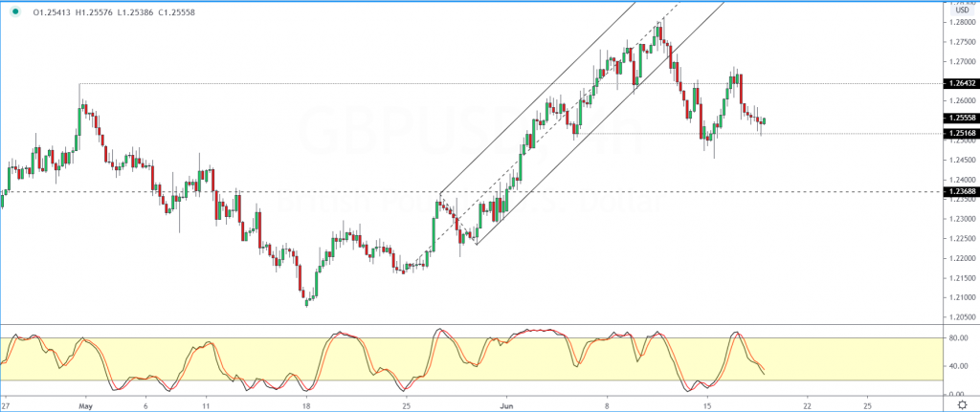Click the 15 date on time axis

(707, 404)
